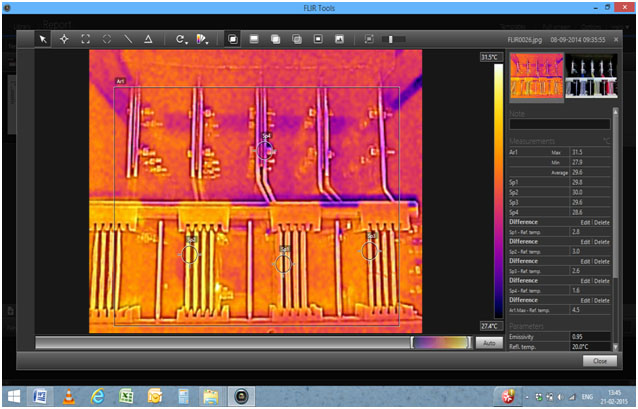This screenshot has width=638, height=409.
Task: Click the Sp1 value 29.8
Action: [x=577, y=182]
